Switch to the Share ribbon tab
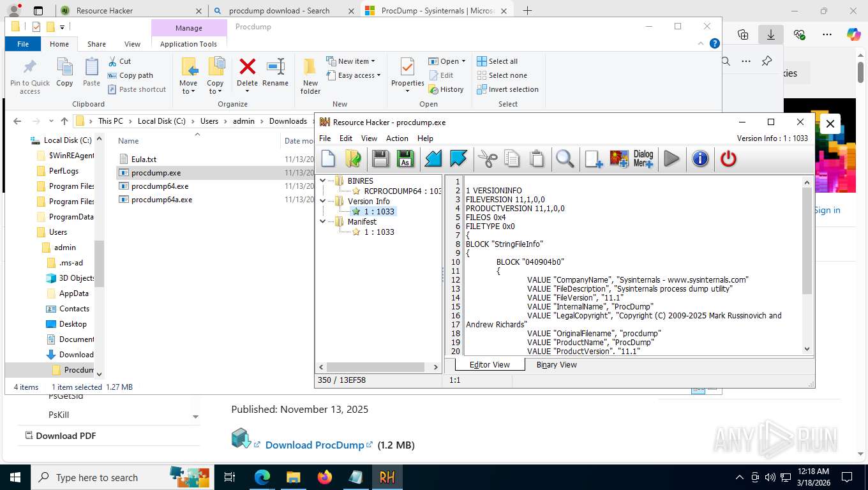 tap(96, 44)
